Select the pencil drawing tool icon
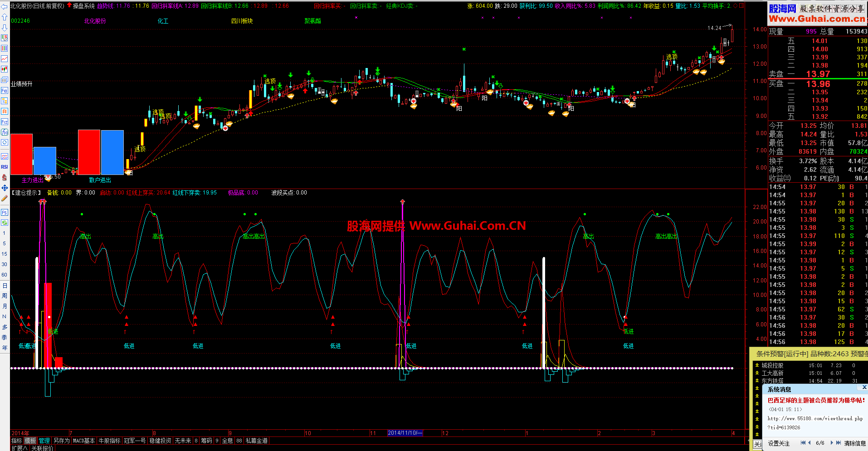This screenshot has width=868, height=451. click(x=5, y=198)
